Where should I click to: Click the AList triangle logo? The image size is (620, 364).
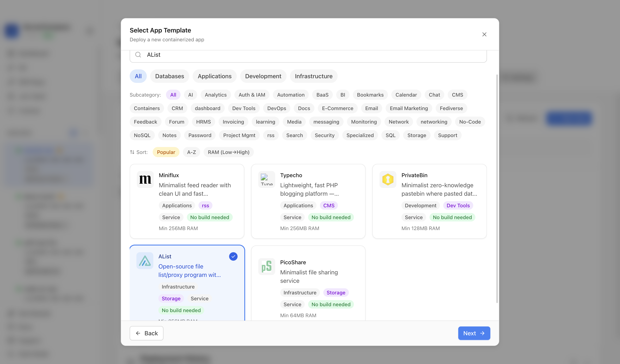[145, 261]
